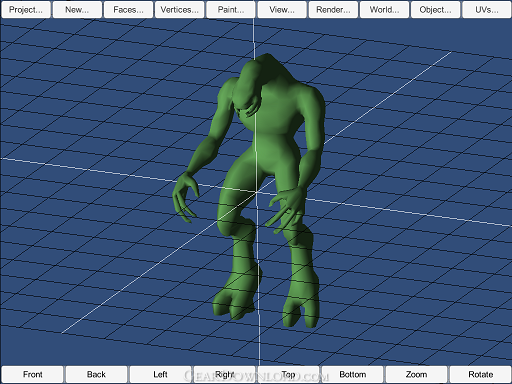Viewport: 512px width, 384px height.
Task: Switch to Right view
Action: pyautogui.click(x=224, y=374)
